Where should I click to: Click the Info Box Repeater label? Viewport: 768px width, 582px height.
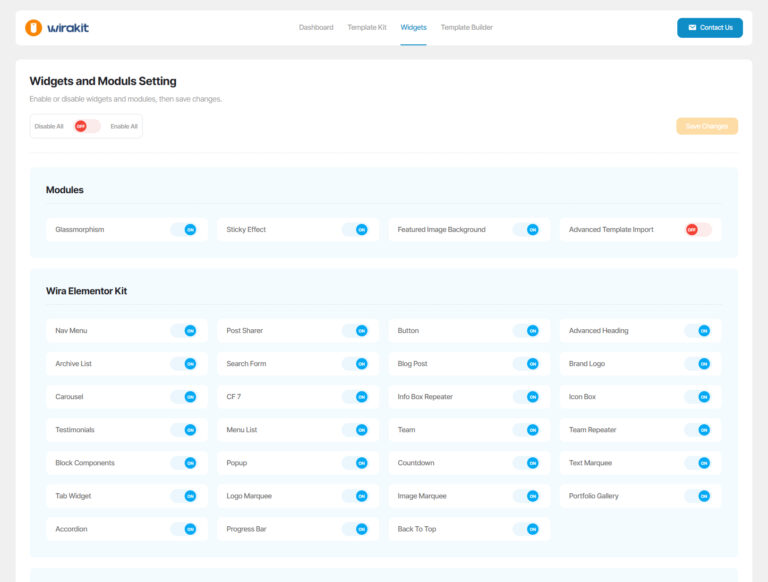[x=425, y=397]
